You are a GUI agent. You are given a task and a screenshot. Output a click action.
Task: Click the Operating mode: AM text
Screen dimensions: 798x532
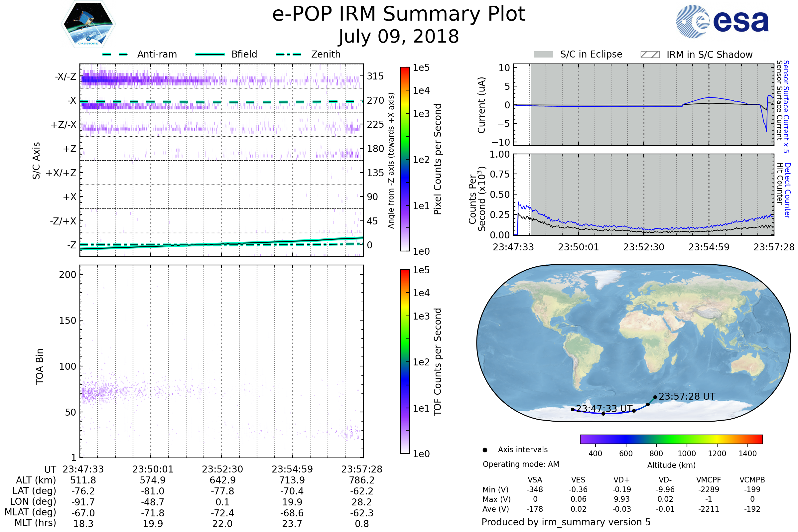(521, 465)
